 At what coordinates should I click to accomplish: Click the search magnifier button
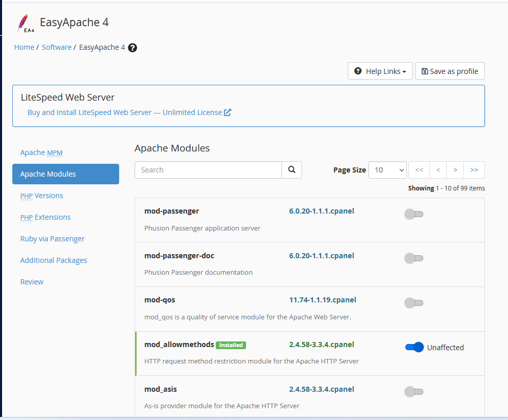(292, 170)
